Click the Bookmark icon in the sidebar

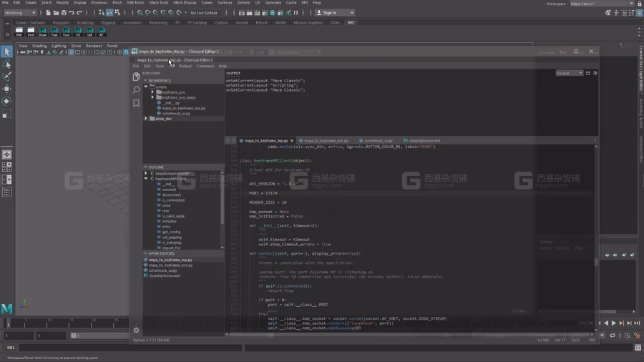click(137, 103)
